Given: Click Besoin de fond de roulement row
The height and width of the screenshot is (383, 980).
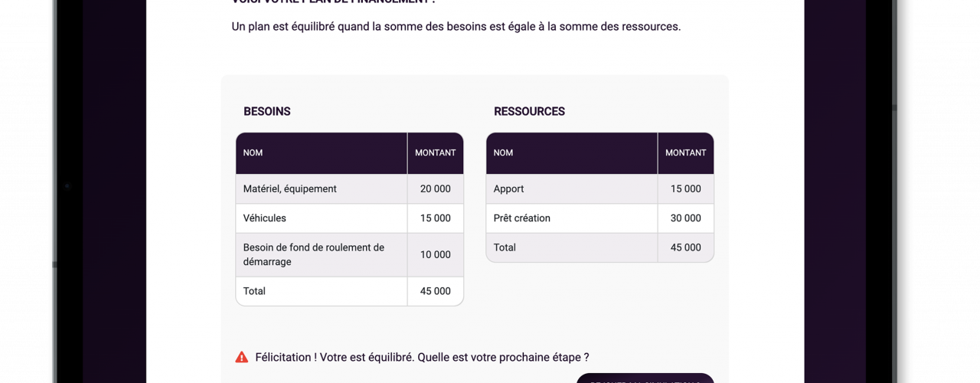Looking at the screenshot, I should point(349,254).
